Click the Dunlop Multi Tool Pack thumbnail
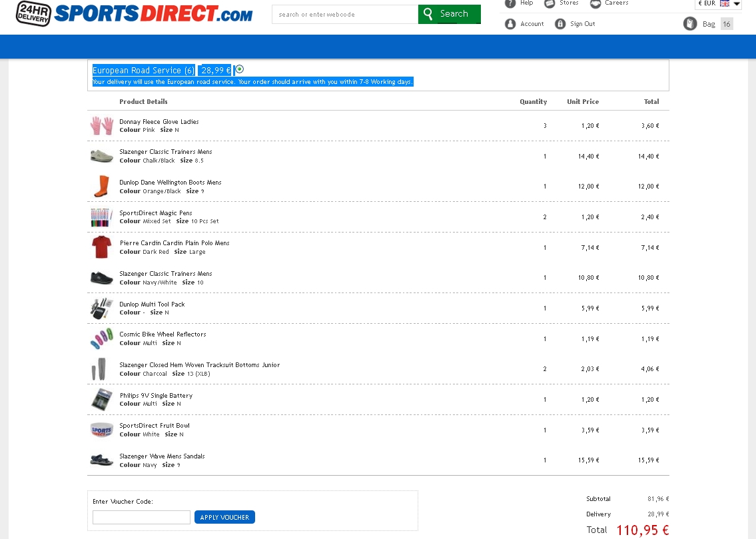The height and width of the screenshot is (539, 756). coord(101,308)
